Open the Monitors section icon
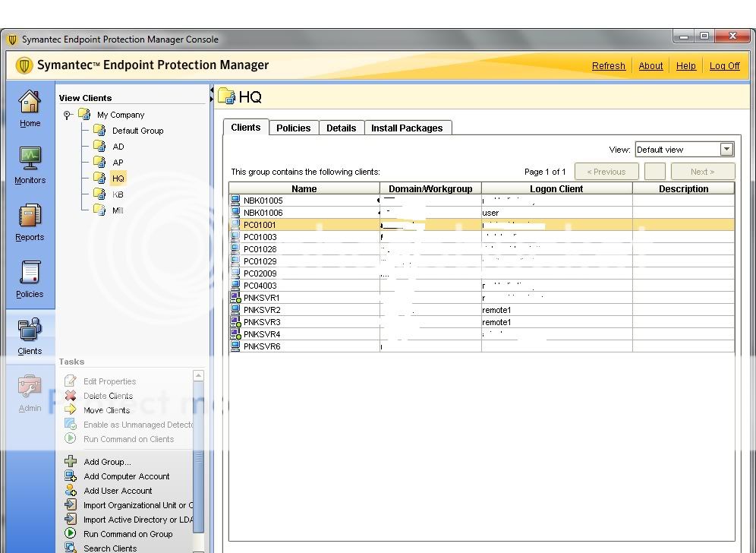This screenshot has width=756, height=553. (x=30, y=158)
